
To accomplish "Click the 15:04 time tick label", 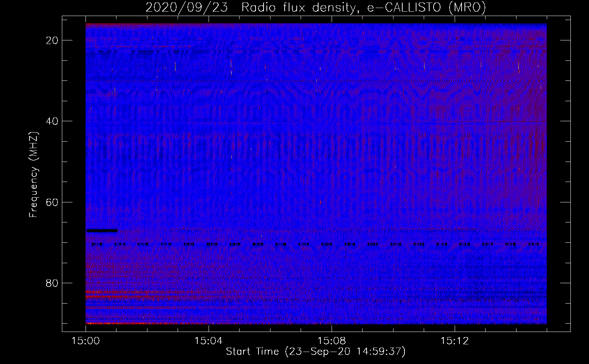I will 208,341.
